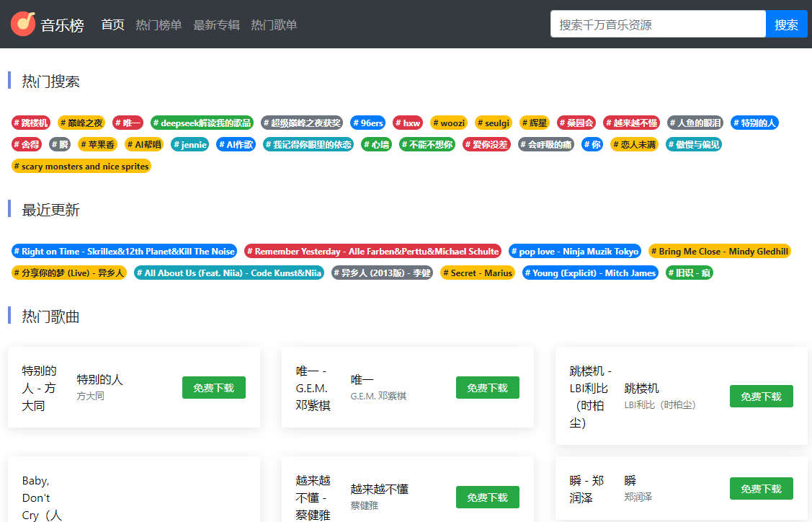Open the 热门歌单 nav item
812x522 pixels.
coord(274,25)
